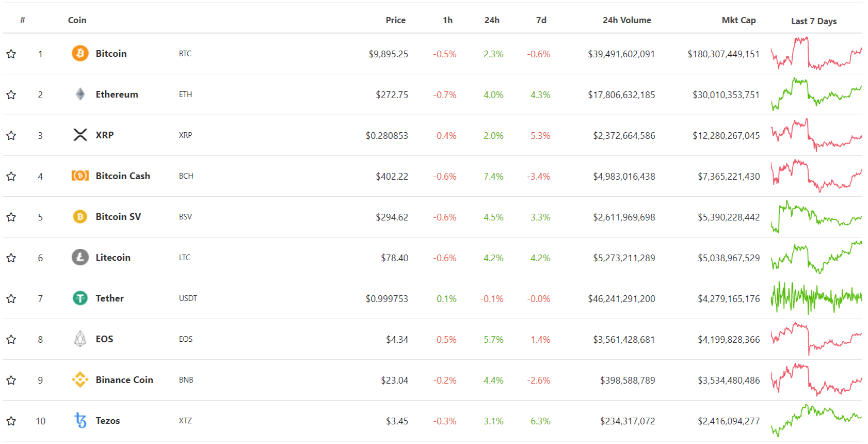Image resolution: width=868 pixels, height=444 pixels.
Task: Toggle the Binance Coin favorite star
Action: pyautogui.click(x=11, y=380)
